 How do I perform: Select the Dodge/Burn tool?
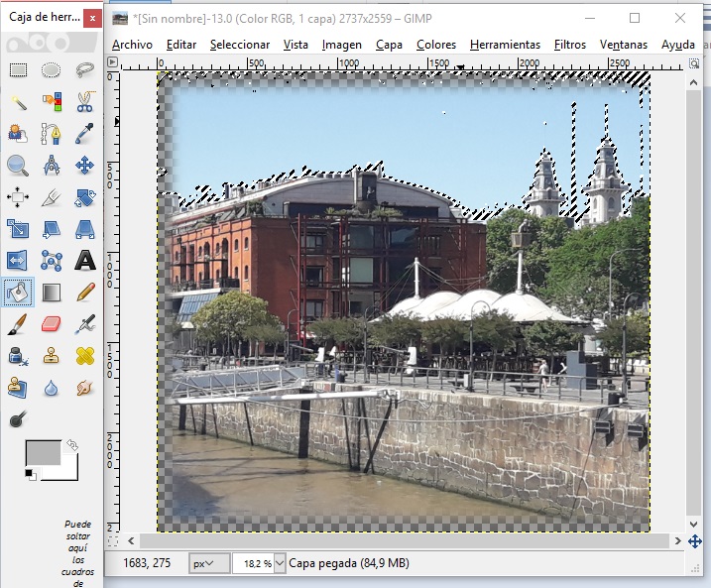click(18, 419)
